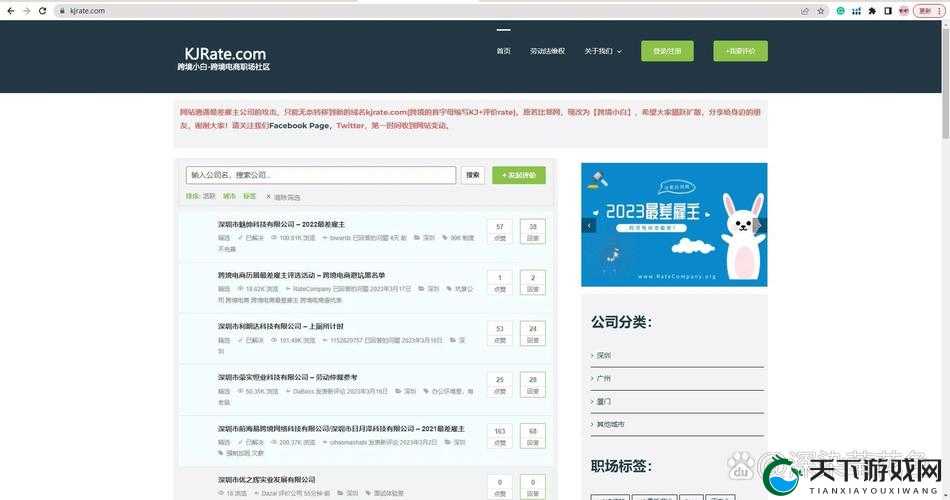The image size is (950, 500).
Task: Reload the page with the refresh icon
Action: click(42, 11)
